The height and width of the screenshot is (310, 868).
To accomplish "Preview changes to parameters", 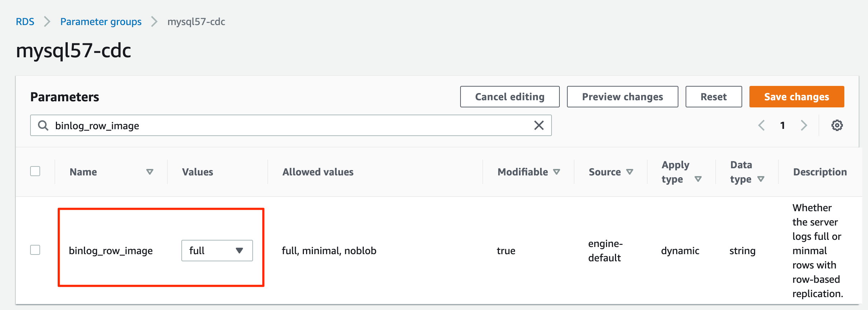I will click(x=623, y=97).
